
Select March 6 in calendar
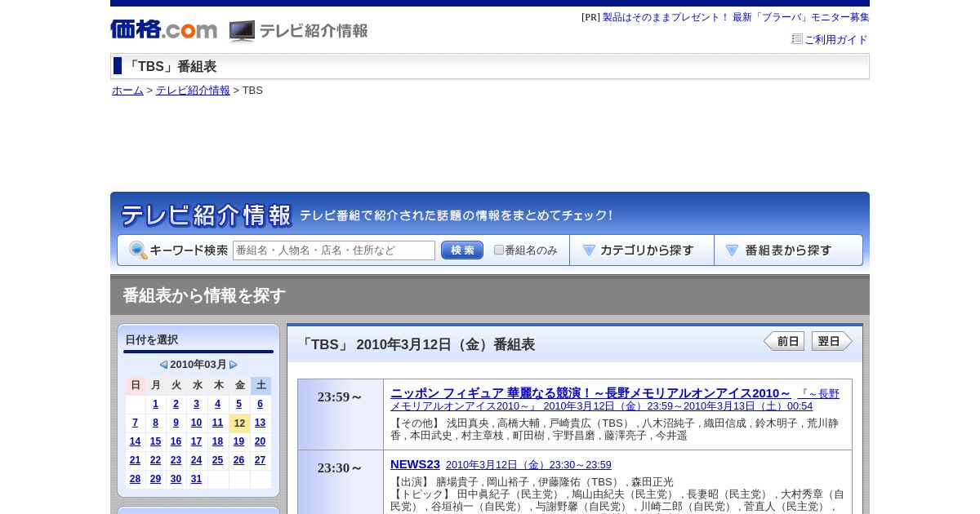(260, 404)
